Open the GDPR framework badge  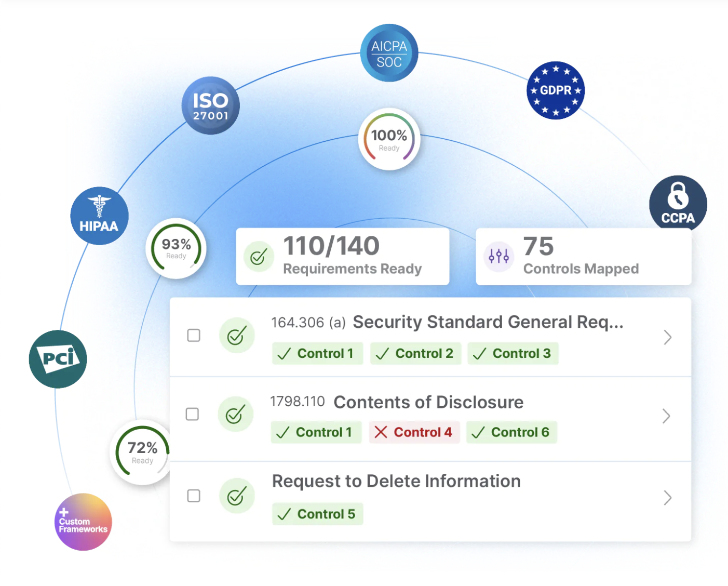[556, 90]
